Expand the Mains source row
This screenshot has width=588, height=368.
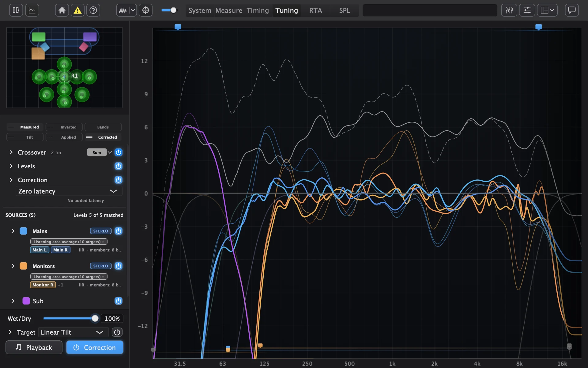13,231
